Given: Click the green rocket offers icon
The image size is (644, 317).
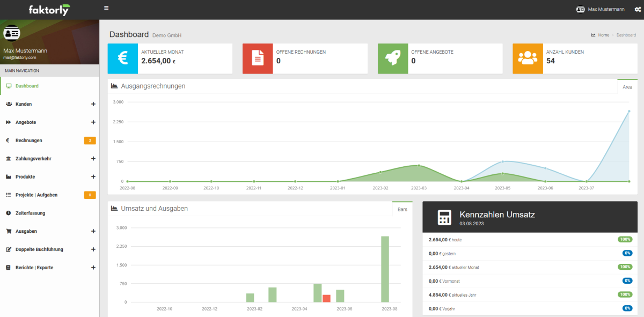Looking at the screenshot, I should pos(393,58).
